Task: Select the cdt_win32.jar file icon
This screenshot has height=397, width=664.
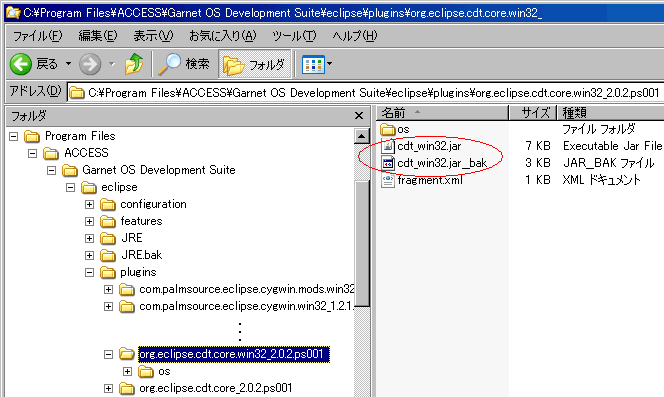Action: [x=387, y=147]
